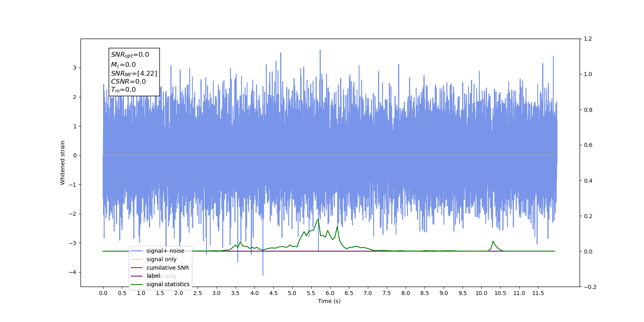Click the deepest blue noise spike near 4.2 s
Image resolution: width=644 pixels, height=322 pixels.
pos(263,275)
